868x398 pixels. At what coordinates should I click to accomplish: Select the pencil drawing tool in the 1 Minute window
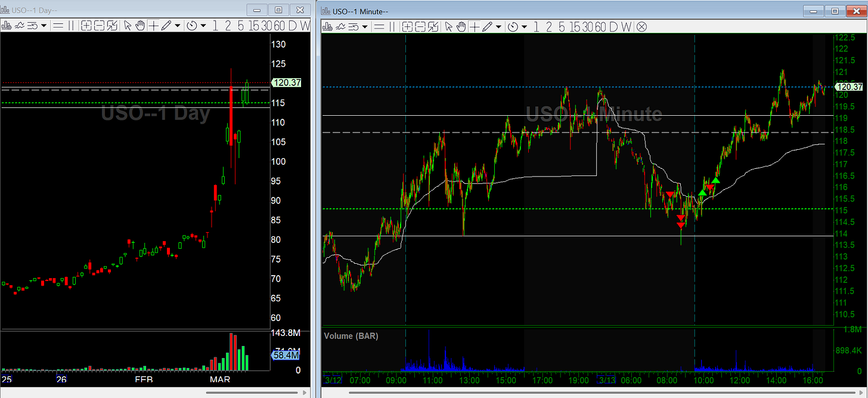pyautogui.click(x=487, y=26)
